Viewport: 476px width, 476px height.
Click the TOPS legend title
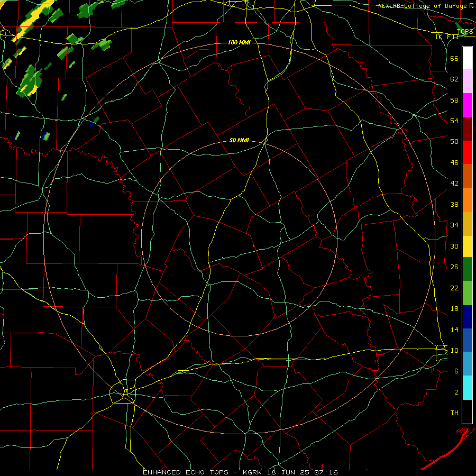pyautogui.click(x=465, y=31)
